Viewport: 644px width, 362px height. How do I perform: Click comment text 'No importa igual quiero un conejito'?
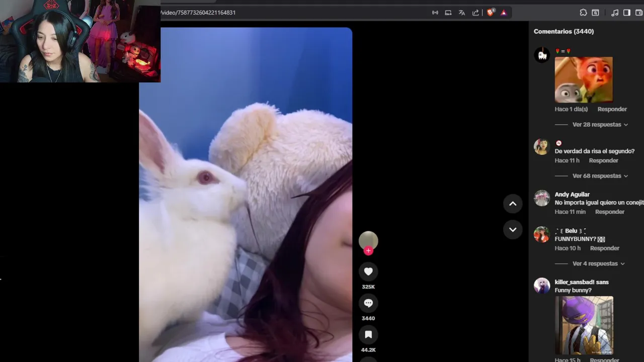tap(599, 203)
